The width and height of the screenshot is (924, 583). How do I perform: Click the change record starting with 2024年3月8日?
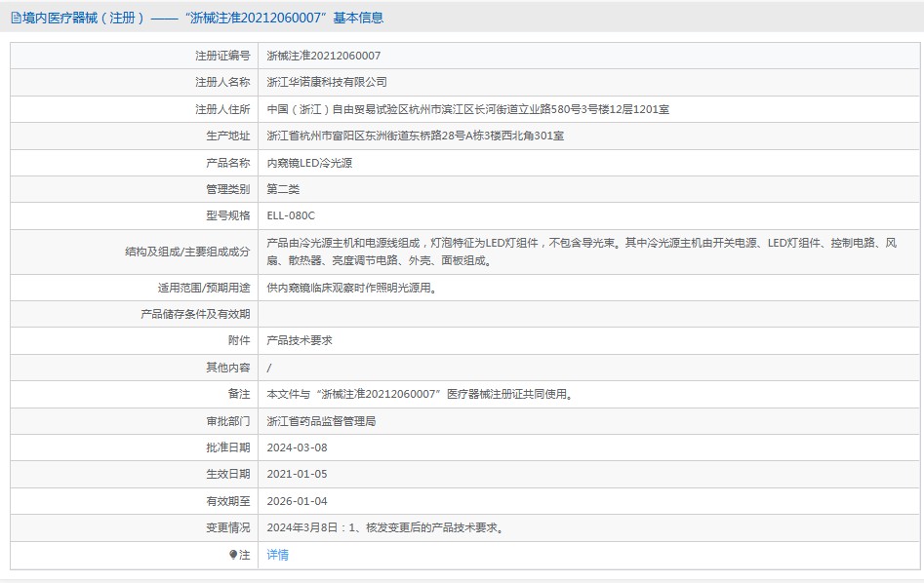[x=385, y=528]
